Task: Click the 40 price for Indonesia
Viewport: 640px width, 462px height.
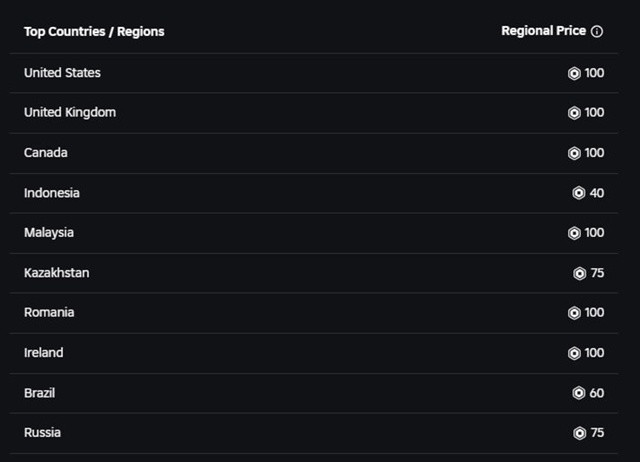Action: 597,193
